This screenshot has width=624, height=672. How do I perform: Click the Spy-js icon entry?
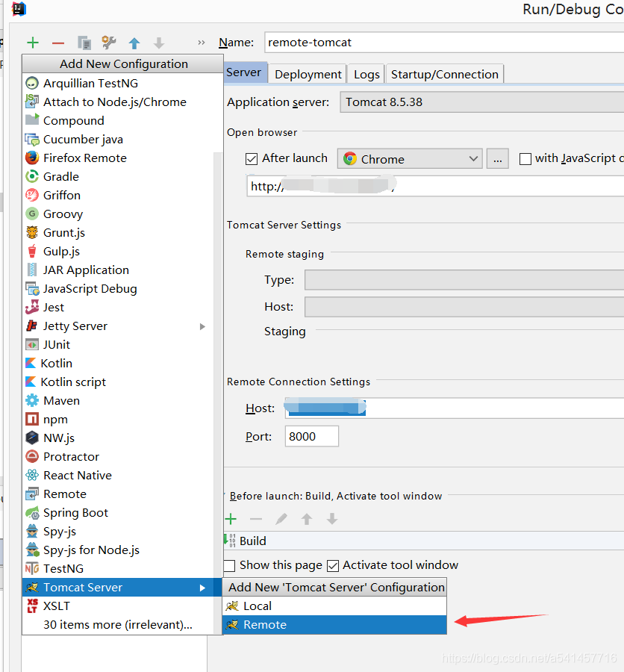tap(32, 532)
